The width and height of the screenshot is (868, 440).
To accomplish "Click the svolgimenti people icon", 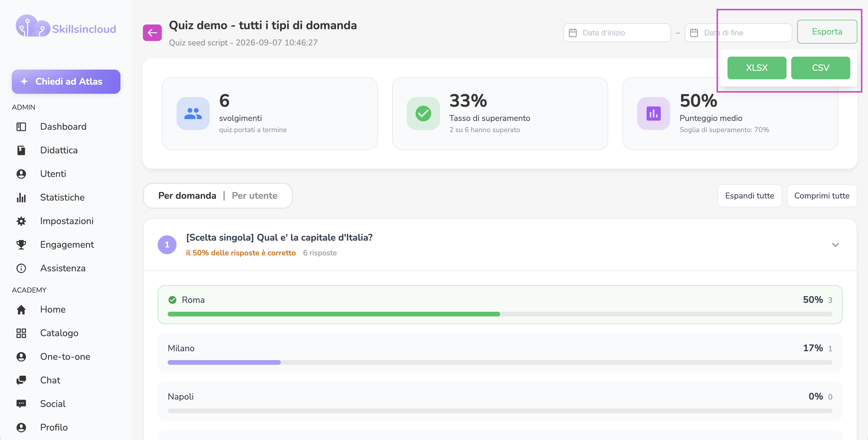I will click(193, 114).
